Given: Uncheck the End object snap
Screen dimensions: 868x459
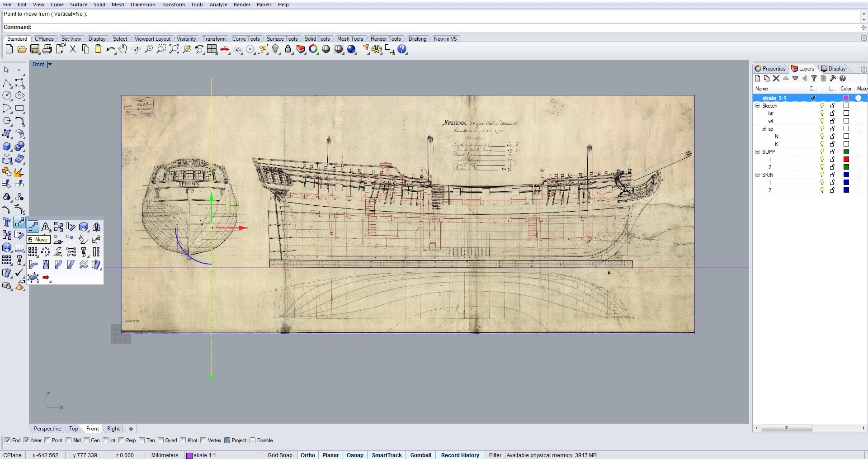Looking at the screenshot, I should click(7, 440).
